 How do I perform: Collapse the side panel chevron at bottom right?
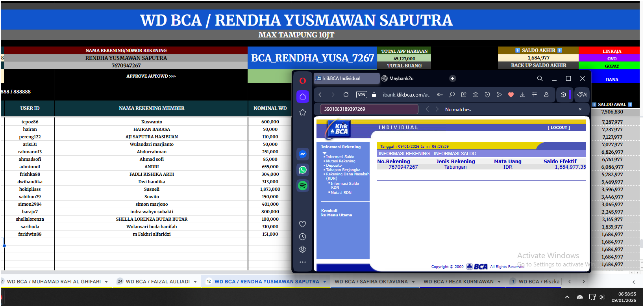[x=634, y=282]
